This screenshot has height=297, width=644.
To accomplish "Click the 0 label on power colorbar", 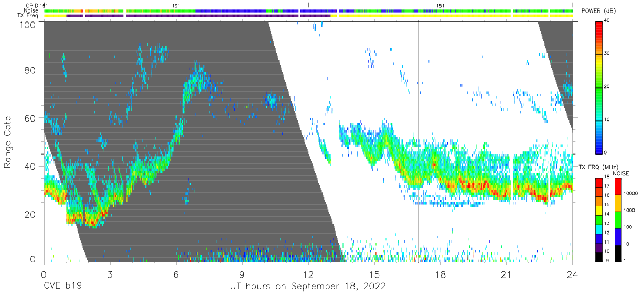I will [x=606, y=152].
